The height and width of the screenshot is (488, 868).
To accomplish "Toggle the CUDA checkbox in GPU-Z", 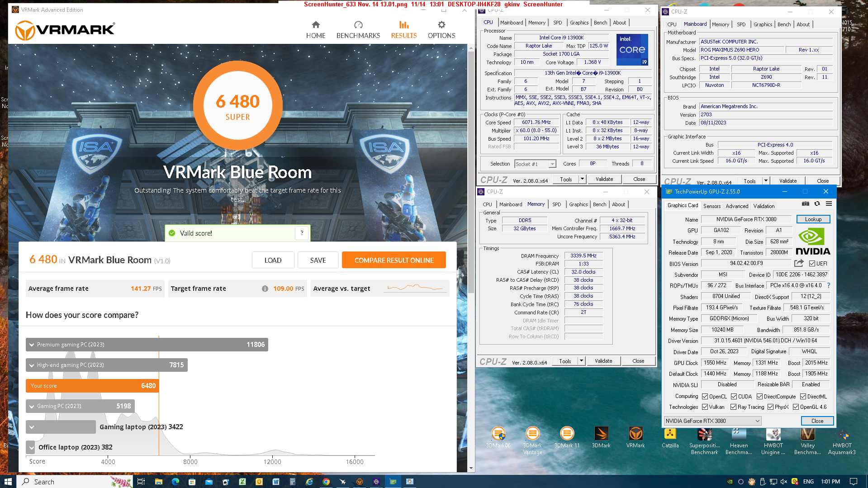I will pos(734,396).
